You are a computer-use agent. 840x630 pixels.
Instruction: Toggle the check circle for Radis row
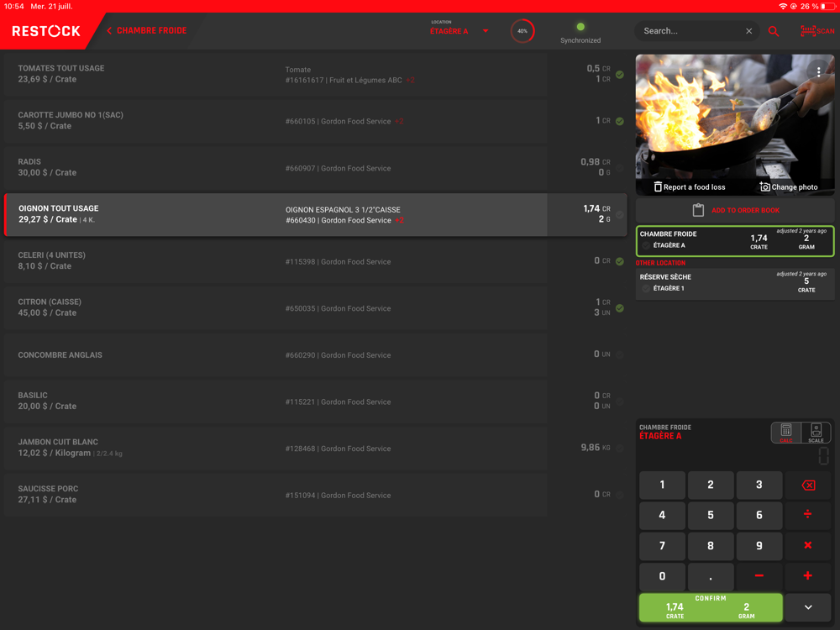click(x=620, y=168)
